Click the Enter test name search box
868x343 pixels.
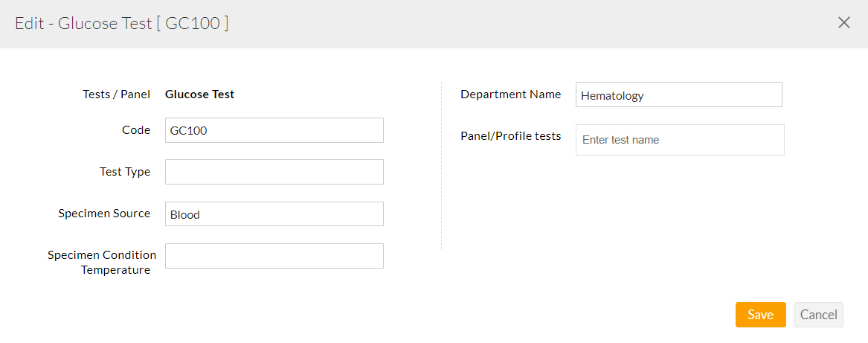pyautogui.click(x=679, y=140)
